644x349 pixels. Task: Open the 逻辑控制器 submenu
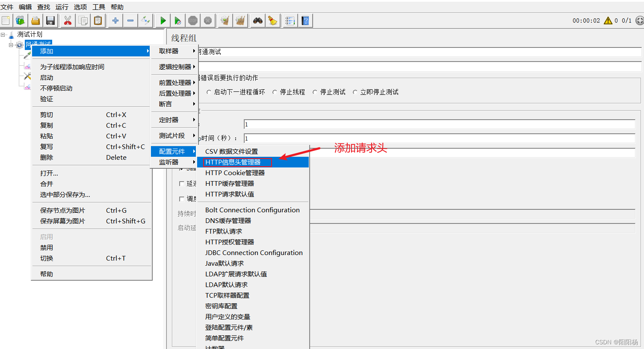[x=175, y=67]
